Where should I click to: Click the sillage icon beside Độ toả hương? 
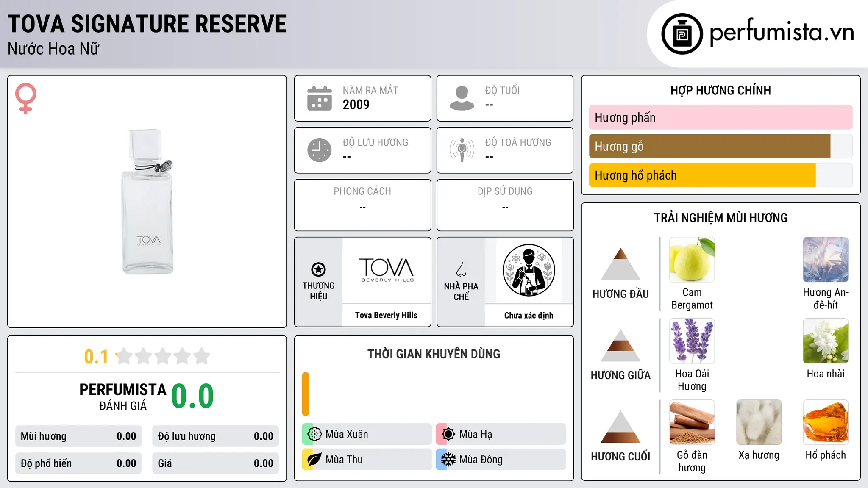(x=462, y=150)
